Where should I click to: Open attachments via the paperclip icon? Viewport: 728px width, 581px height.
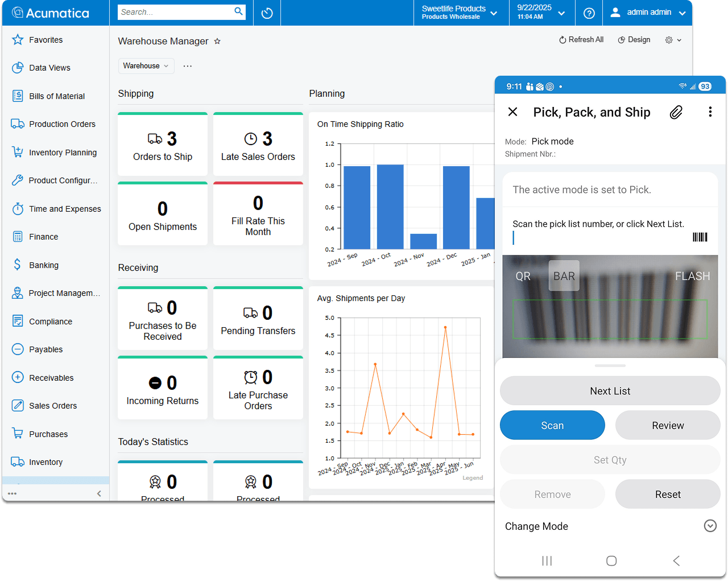pyautogui.click(x=676, y=112)
